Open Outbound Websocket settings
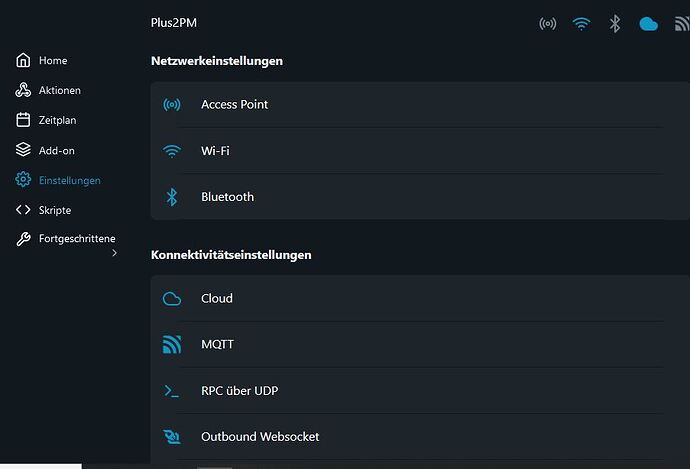The height and width of the screenshot is (469, 690). point(420,437)
